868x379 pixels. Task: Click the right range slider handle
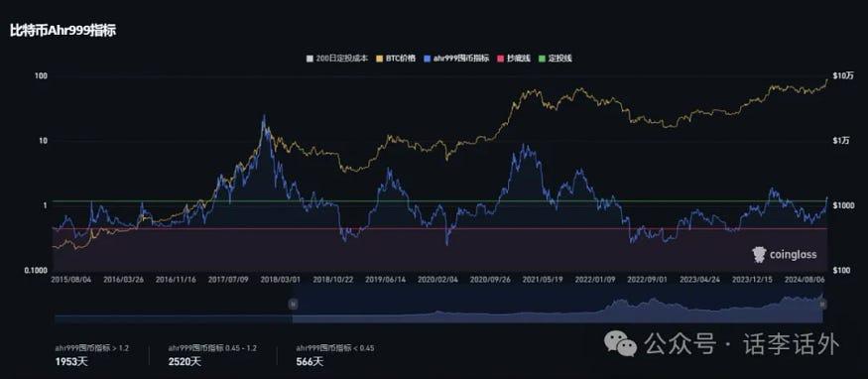tap(822, 304)
